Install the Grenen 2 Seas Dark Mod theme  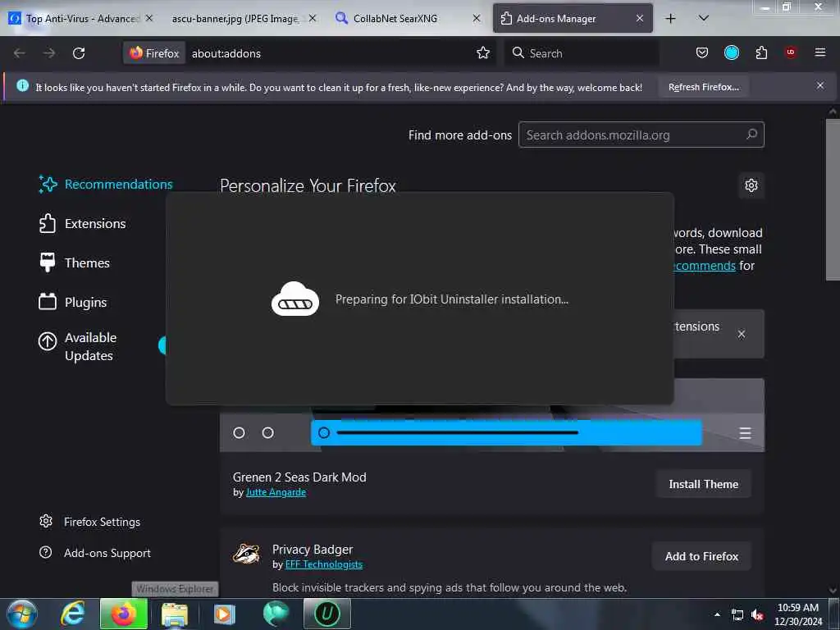click(x=703, y=484)
